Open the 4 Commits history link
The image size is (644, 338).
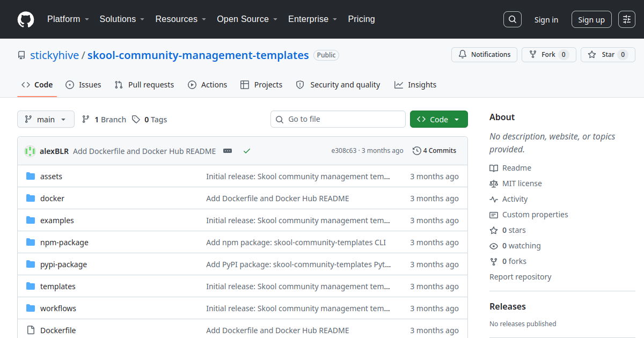coord(435,151)
